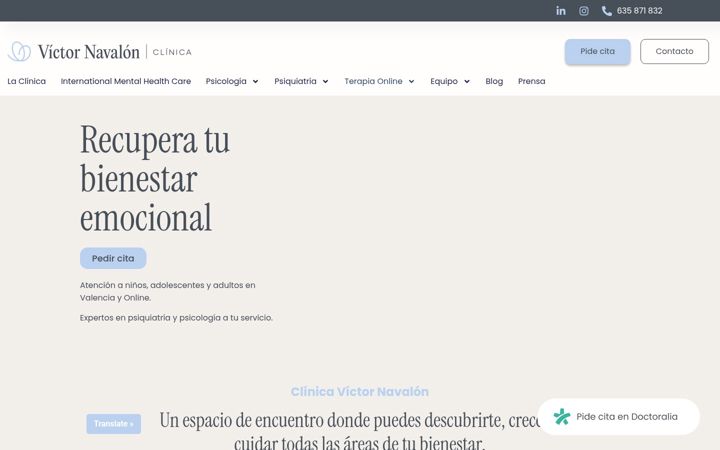Image resolution: width=720 pixels, height=450 pixels.
Task: Click the Pedir cita hero button
Action: [113, 258]
